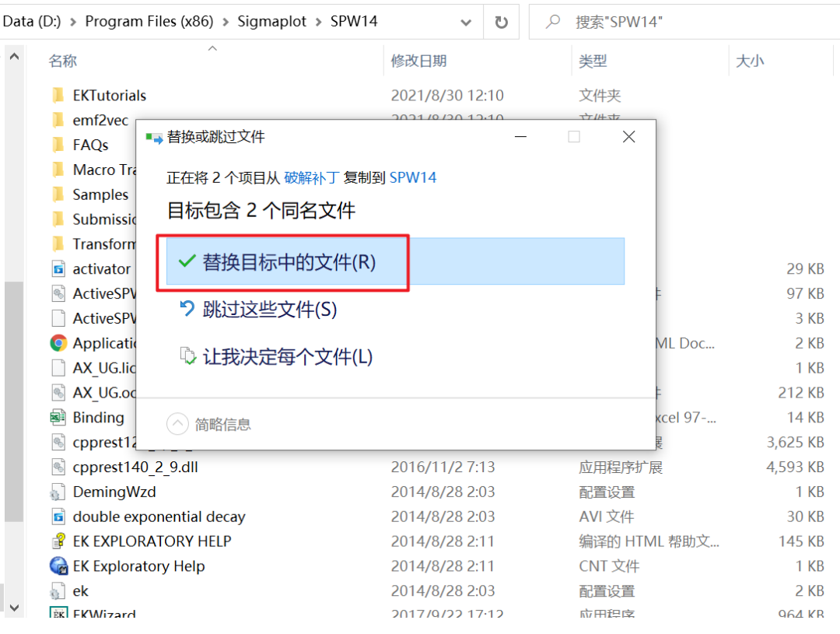Click the decide-each-file compare icon
Viewport: 840px width, 634px height.
tap(187, 356)
